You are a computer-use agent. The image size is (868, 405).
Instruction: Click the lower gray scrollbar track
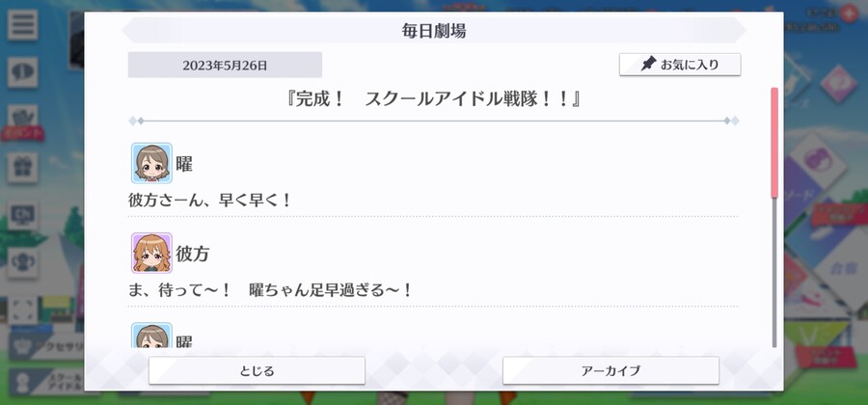pos(774,272)
